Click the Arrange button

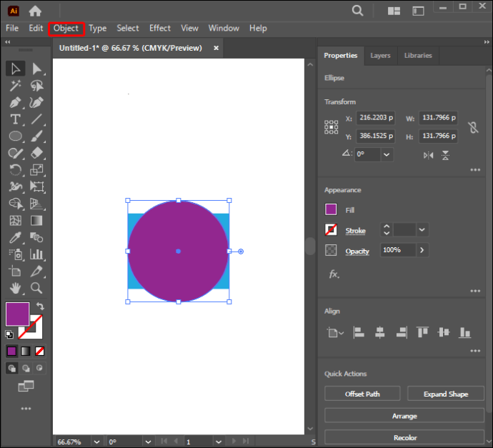[x=404, y=416]
